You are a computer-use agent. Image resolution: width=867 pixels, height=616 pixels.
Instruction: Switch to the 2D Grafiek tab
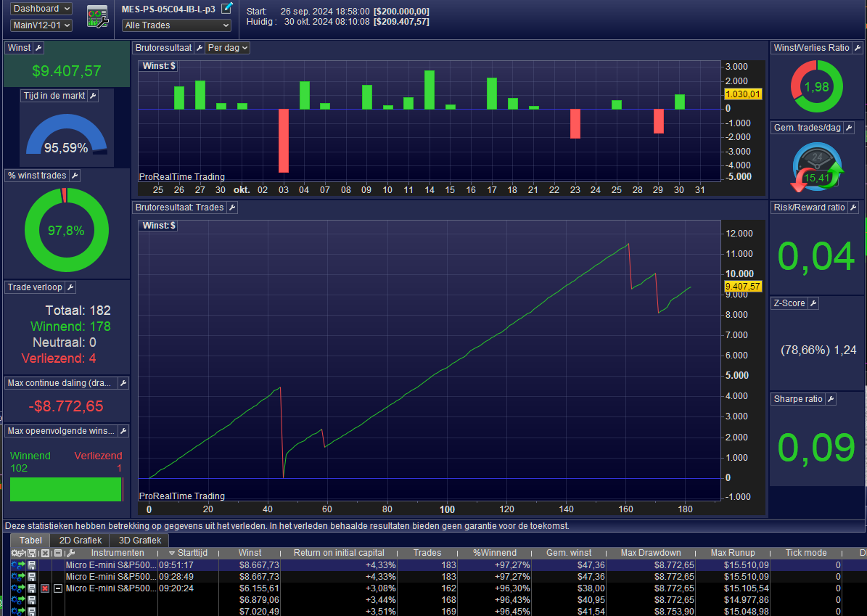pos(81,541)
